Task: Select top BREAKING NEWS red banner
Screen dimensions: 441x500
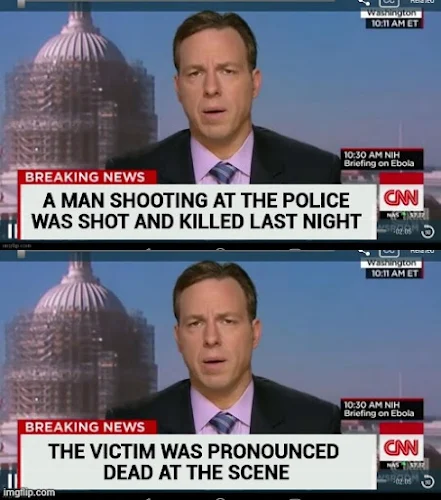Action: pos(87,177)
